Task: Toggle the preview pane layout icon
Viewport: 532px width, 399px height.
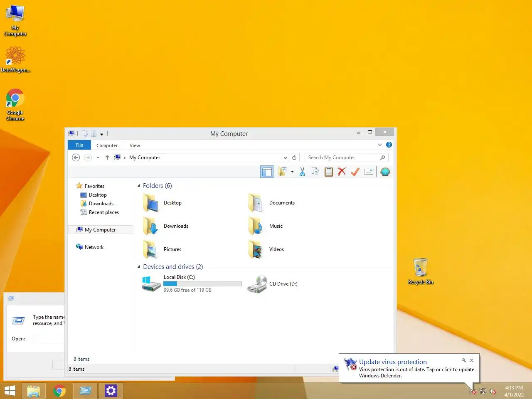Action: tap(267, 172)
